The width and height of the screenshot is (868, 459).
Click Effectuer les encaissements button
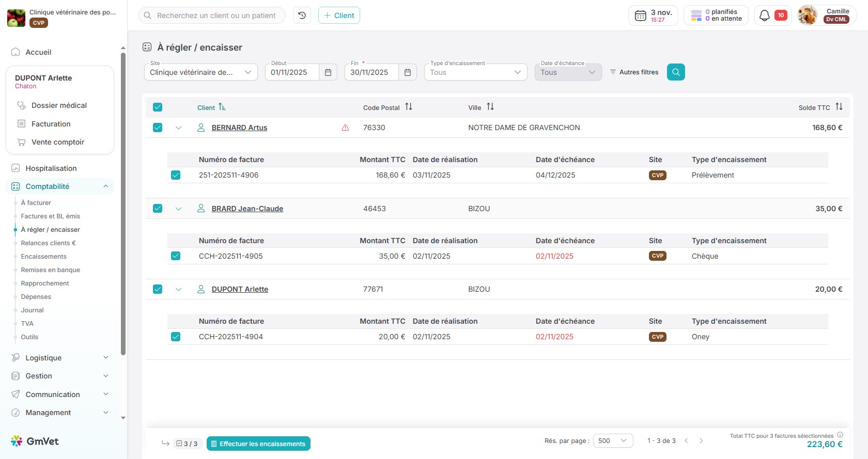258,444
